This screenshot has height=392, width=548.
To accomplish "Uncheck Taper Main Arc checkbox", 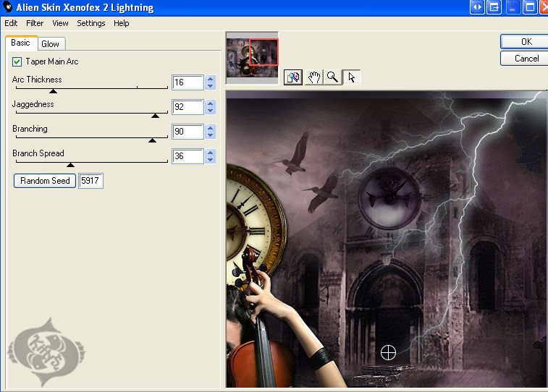I will pos(17,61).
